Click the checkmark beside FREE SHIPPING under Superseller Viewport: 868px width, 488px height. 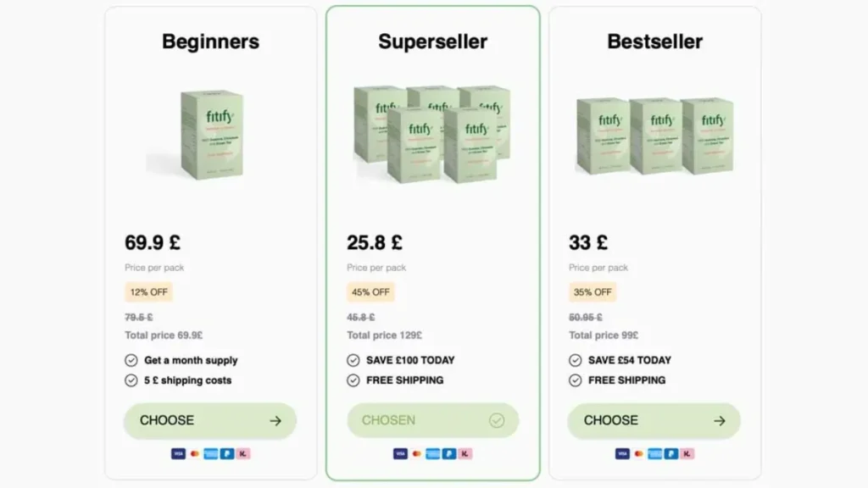353,380
